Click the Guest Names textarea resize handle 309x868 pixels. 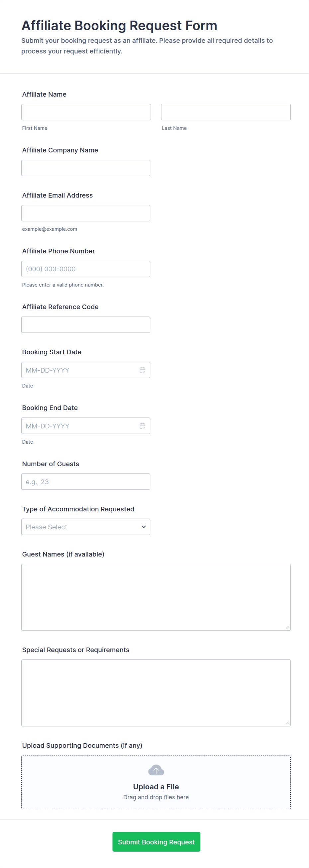pyautogui.click(x=287, y=627)
